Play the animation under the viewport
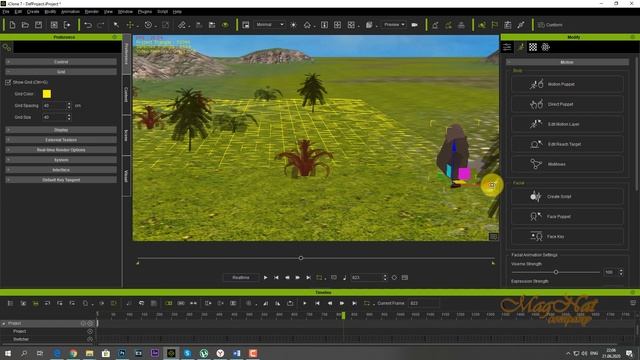 pos(265,278)
